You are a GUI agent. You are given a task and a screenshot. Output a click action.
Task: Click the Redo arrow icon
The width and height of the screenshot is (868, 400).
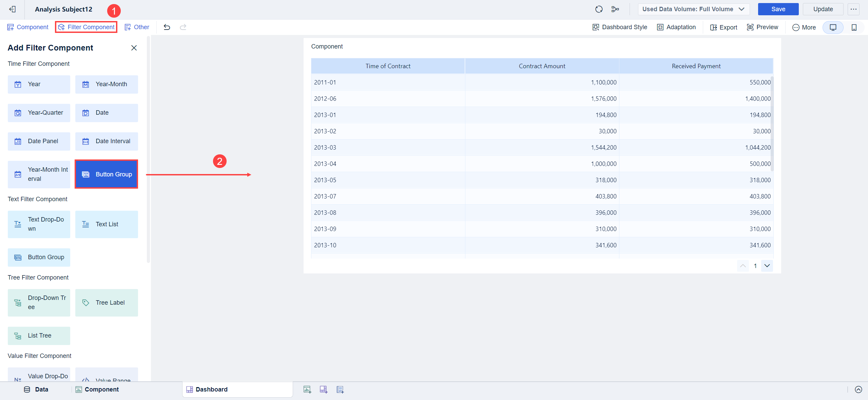pyautogui.click(x=183, y=27)
